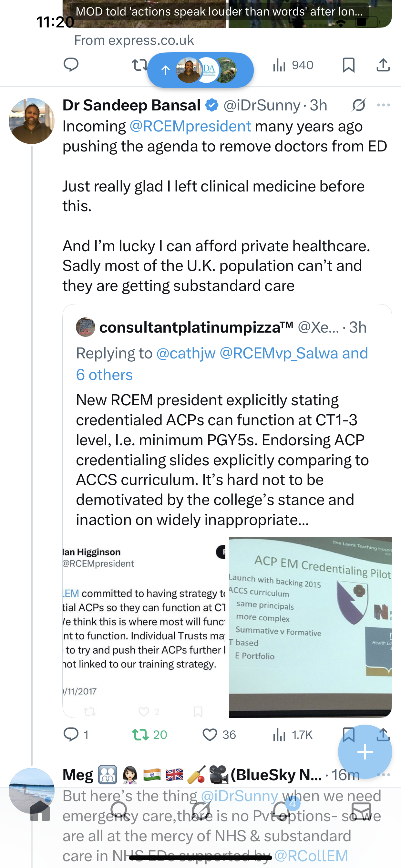Open the @cathjw mention in quoted tweet

(x=186, y=354)
